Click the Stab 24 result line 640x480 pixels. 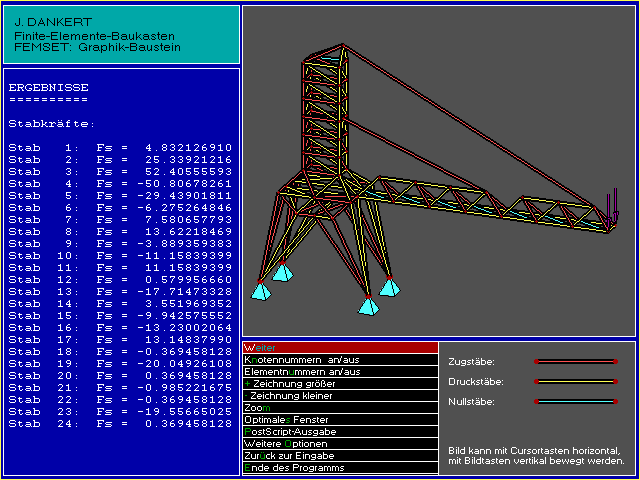coord(120,424)
